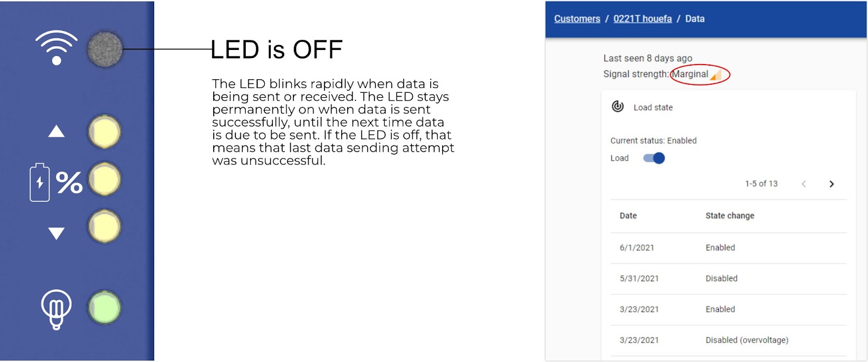Click the down arrow on the device panel
The image size is (868, 362).
56,233
